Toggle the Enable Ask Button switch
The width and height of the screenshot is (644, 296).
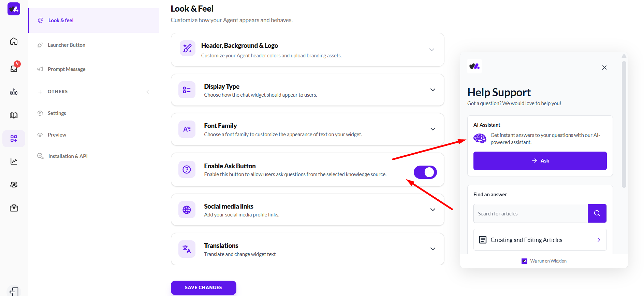tap(425, 172)
